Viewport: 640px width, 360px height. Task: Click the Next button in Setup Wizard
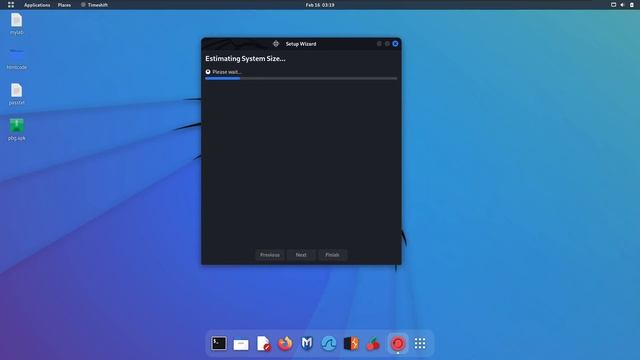301,255
